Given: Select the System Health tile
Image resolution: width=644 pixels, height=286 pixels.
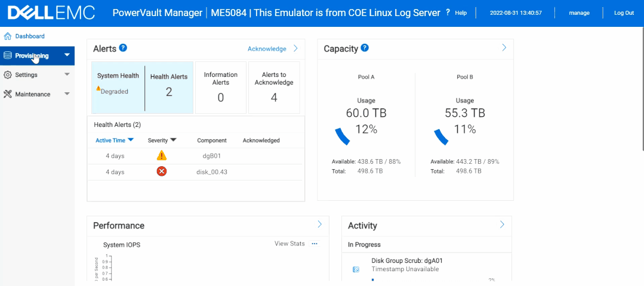Looking at the screenshot, I should [x=118, y=88].
